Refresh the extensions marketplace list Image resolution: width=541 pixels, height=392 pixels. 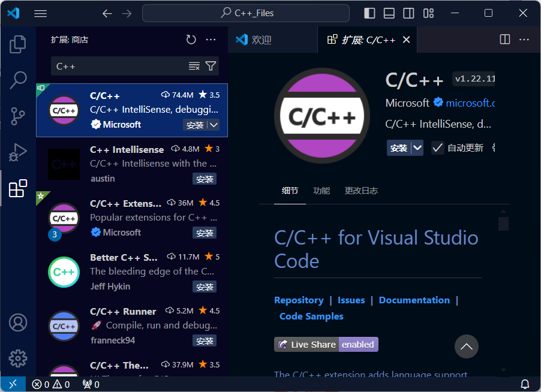[x=191, y=40]
